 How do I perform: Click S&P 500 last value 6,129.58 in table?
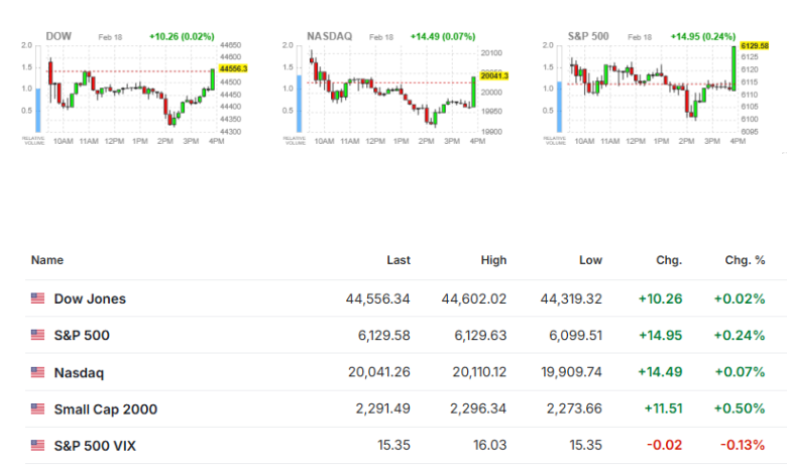[x=384, y=335]
